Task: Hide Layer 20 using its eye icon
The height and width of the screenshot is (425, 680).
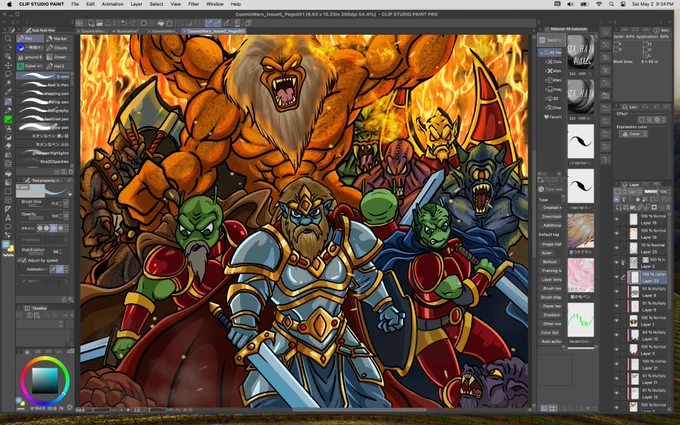Action: click(x=617, y=248)
